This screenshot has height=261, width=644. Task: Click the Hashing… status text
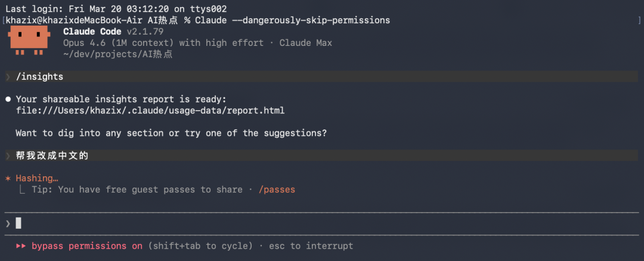point(37,178)
